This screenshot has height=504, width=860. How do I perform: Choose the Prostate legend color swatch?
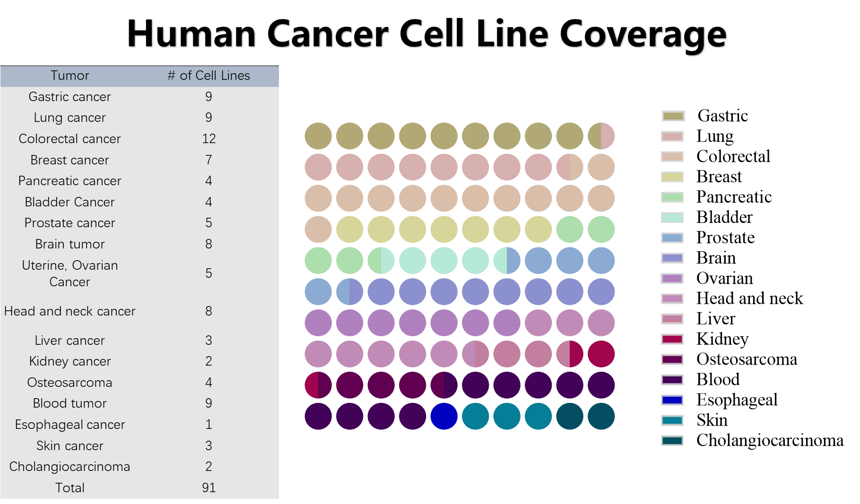tap(672, 238)
